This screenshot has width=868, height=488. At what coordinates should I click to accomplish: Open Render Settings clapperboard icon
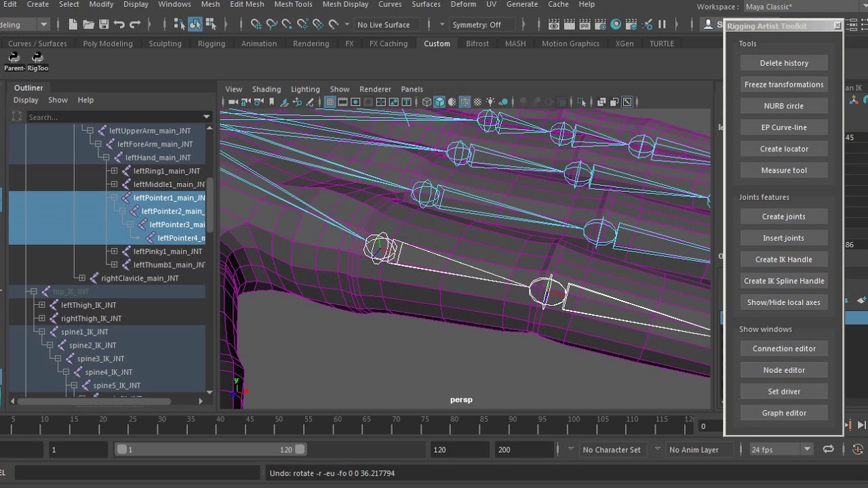point(601,24)
